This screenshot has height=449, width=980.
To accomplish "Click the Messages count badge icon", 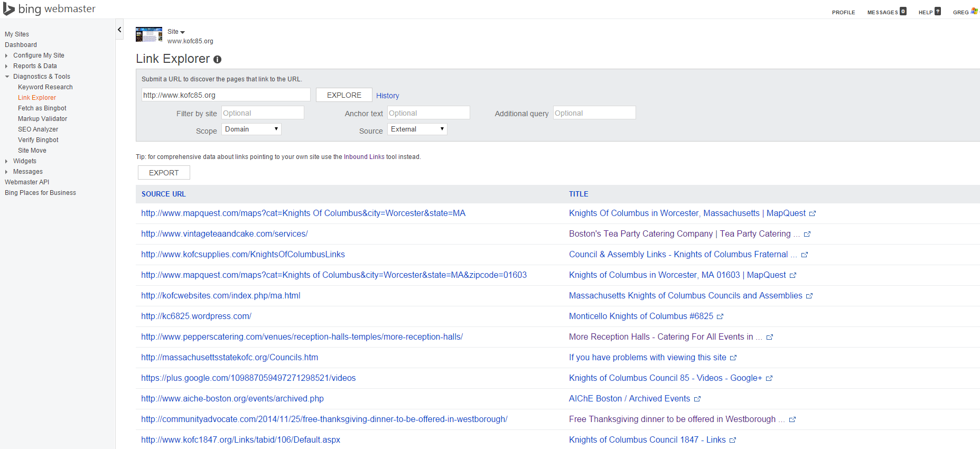I will click(x=903, y=11).
